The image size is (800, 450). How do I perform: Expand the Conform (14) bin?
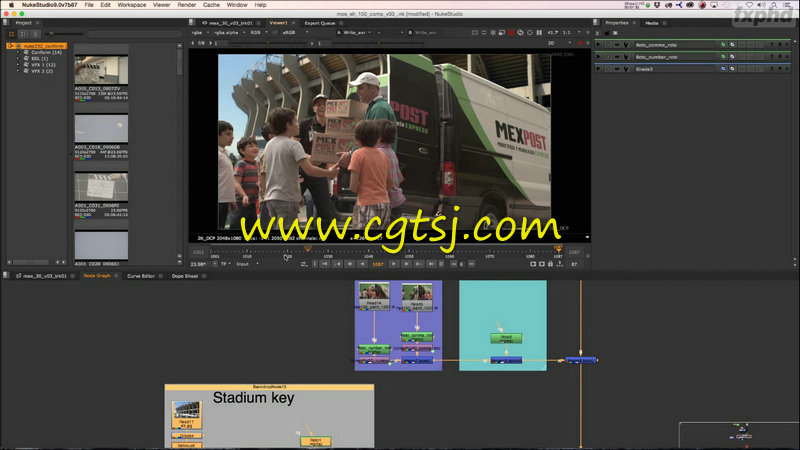point(18,53)
